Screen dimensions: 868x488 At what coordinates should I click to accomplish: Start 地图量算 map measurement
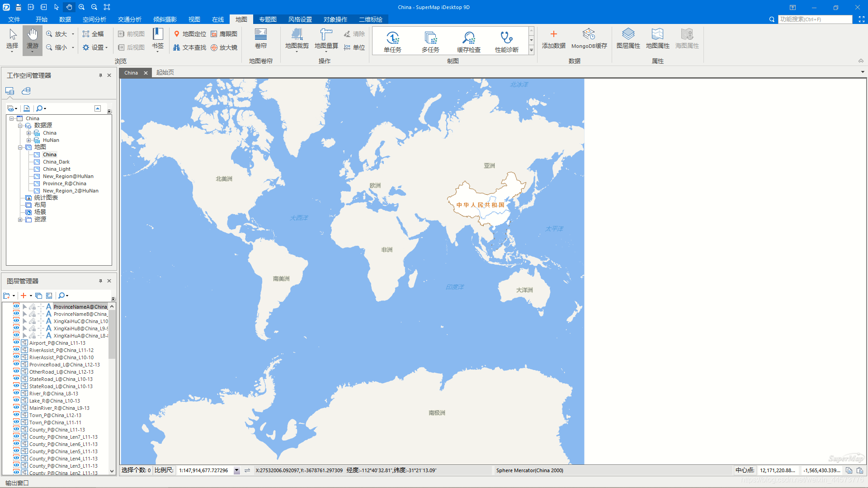click(326, 39)
